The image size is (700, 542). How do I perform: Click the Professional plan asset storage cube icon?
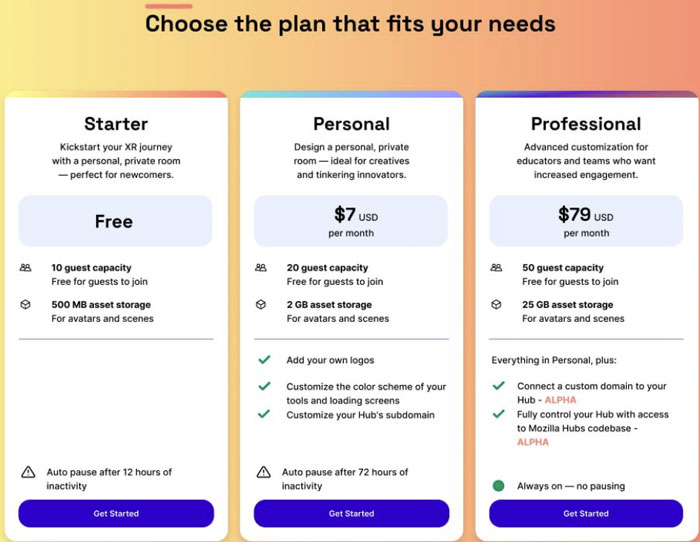coord(496,304)
